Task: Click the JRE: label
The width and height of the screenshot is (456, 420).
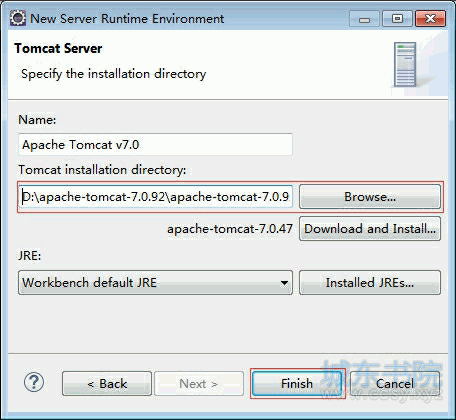Action: (x=30, y=256)
